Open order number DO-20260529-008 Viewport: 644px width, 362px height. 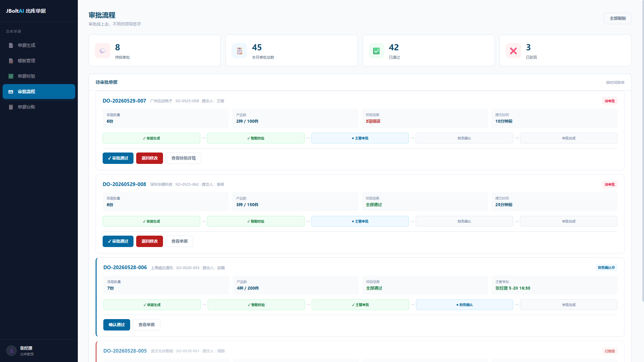(x=124, y=184)
